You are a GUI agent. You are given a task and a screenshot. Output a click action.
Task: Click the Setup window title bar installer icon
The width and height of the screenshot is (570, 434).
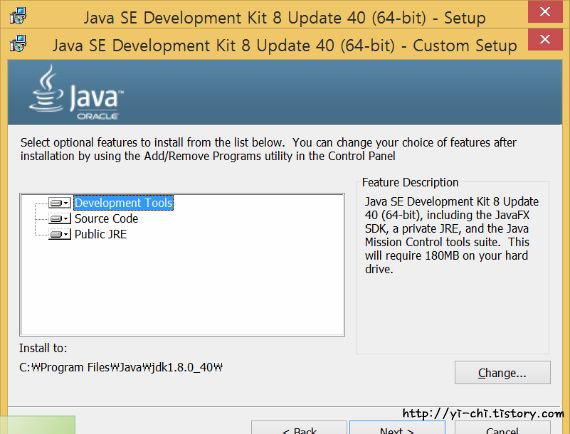[18, 16]
